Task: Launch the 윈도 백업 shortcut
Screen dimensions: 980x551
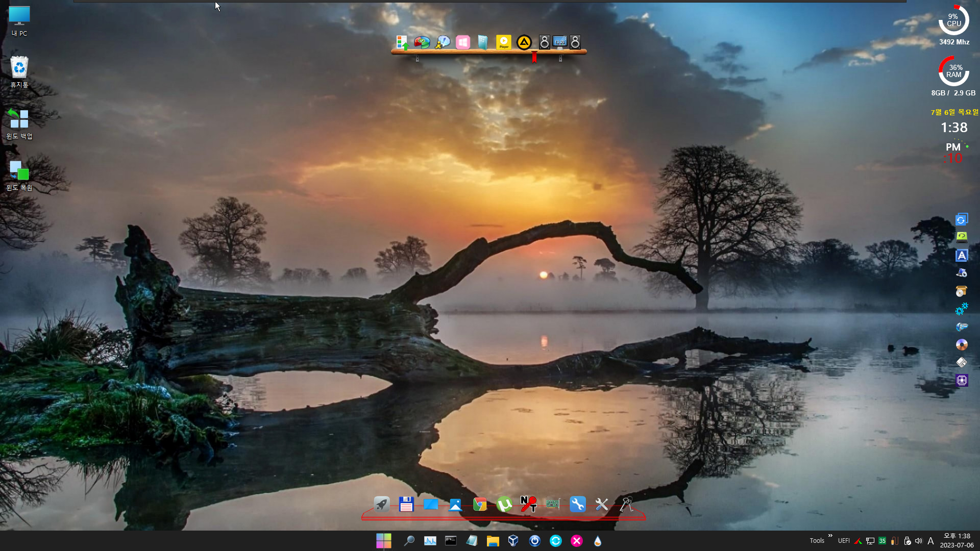Action: point(19,123)
